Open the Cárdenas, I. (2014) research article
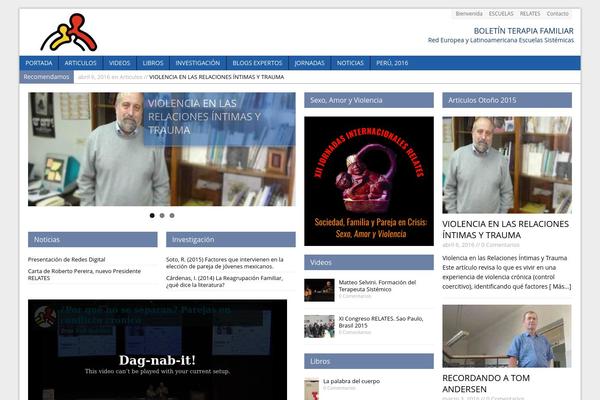600x400 pixels. 224,282
